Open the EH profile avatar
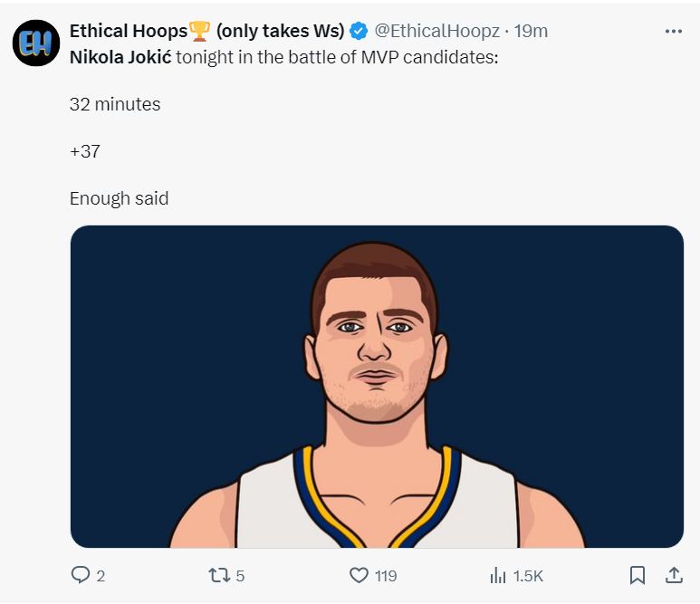 point(35,43)
